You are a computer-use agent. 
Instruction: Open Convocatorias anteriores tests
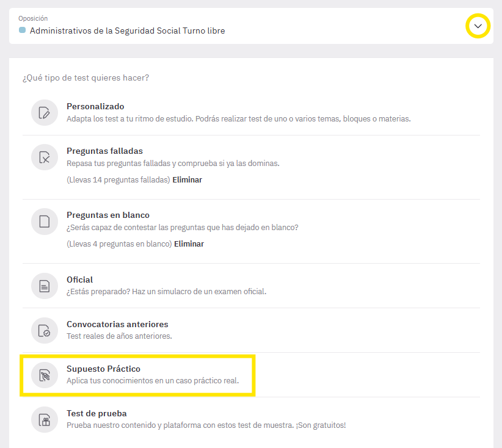pyautogui.click(x=251, y=331)
